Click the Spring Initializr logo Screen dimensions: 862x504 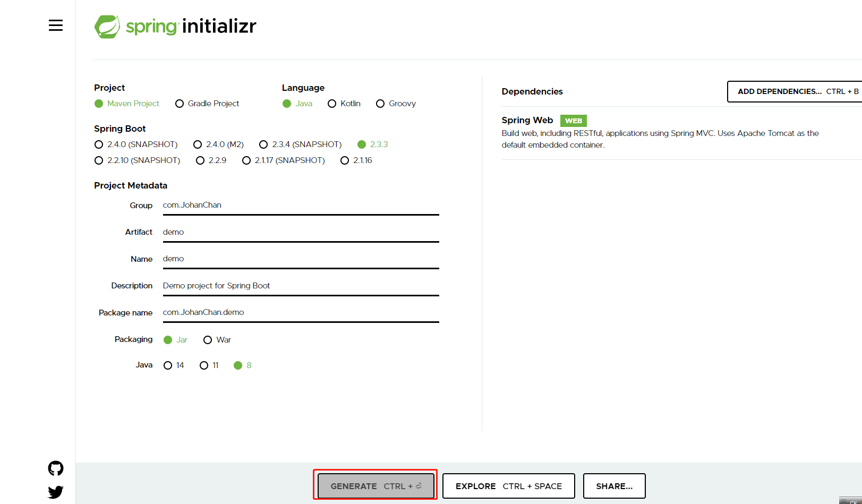[x=175, y=26]
